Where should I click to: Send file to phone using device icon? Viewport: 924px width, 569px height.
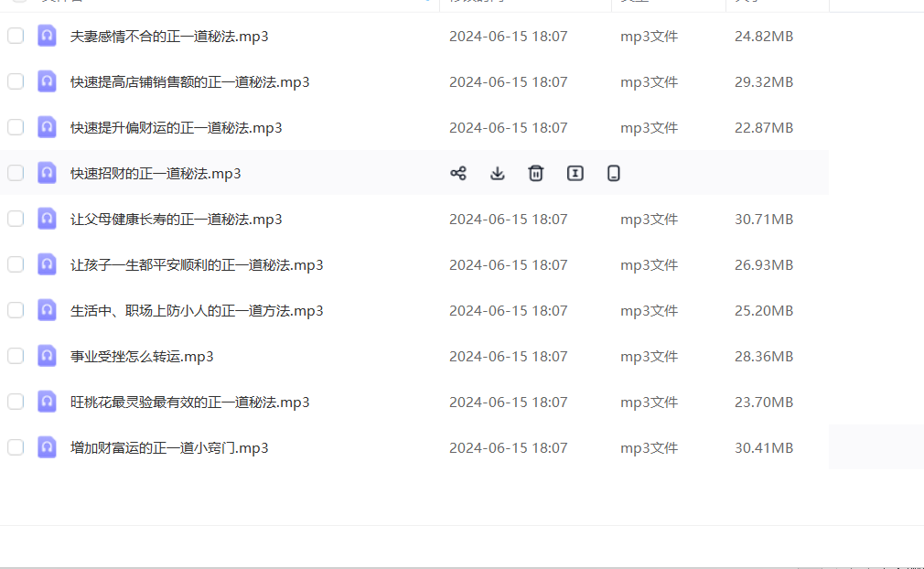(613, 173)
